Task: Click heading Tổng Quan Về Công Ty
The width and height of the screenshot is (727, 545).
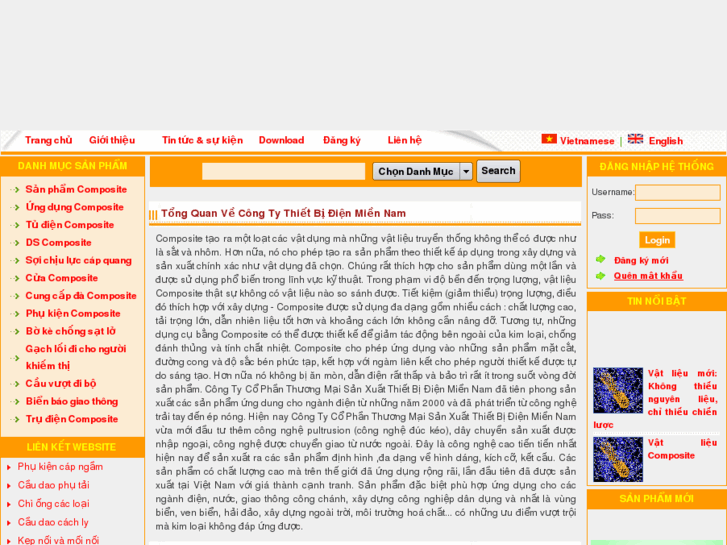Action: click(283, 213)
